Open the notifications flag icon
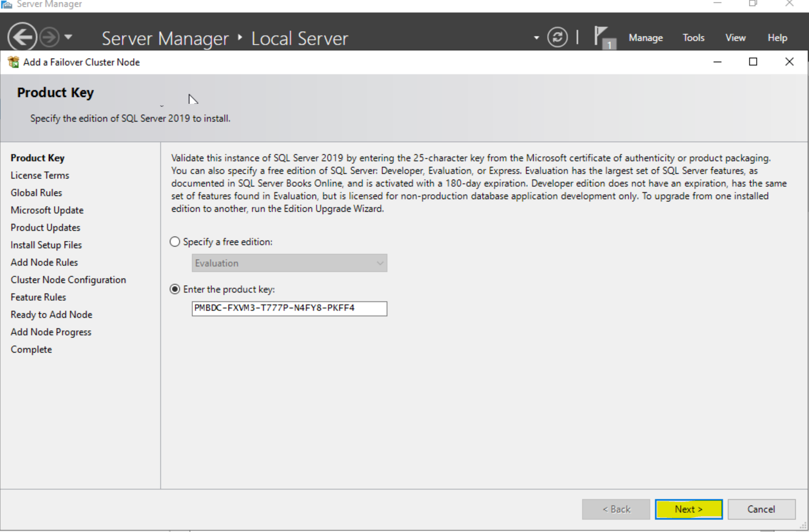Image resolution: width=809 pixels, height=532 pixels. (x=604, y=38)
